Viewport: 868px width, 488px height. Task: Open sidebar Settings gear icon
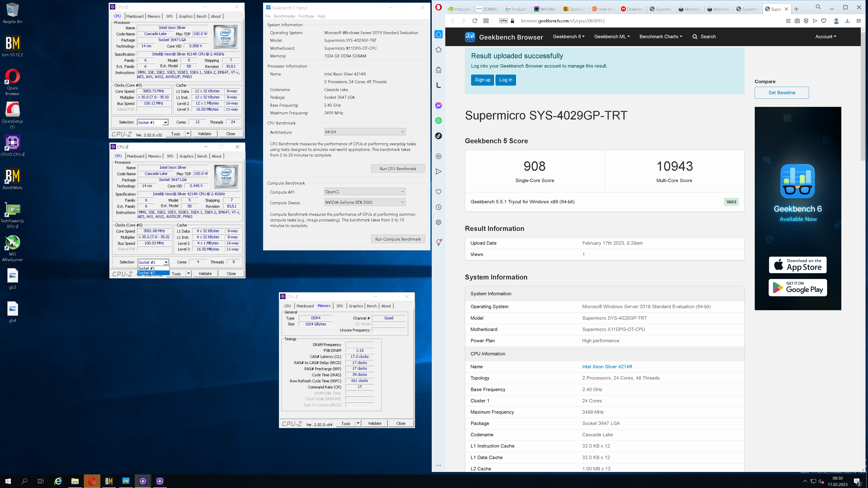438,222
